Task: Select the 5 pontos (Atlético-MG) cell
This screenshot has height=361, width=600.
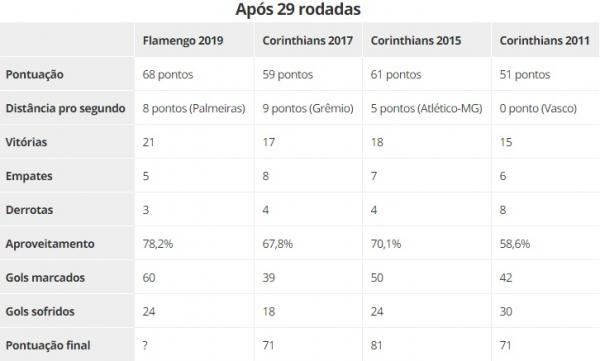Action: click(426, 108)
